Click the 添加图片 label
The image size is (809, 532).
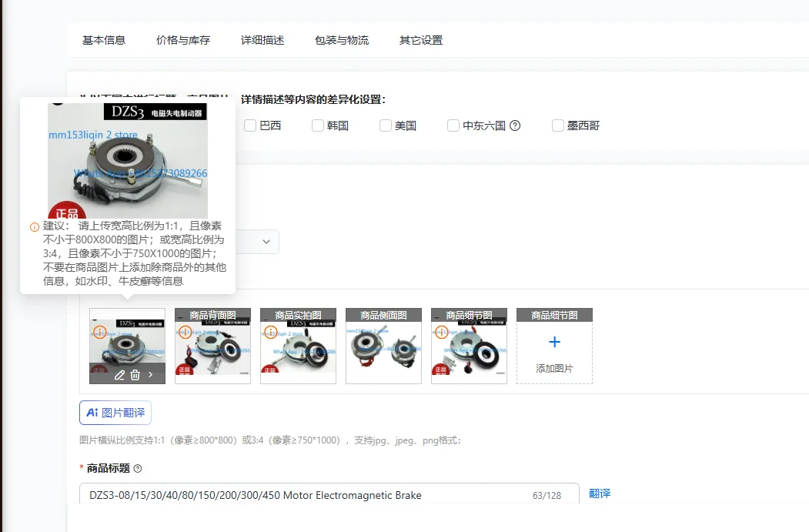[x=555, y=369]
